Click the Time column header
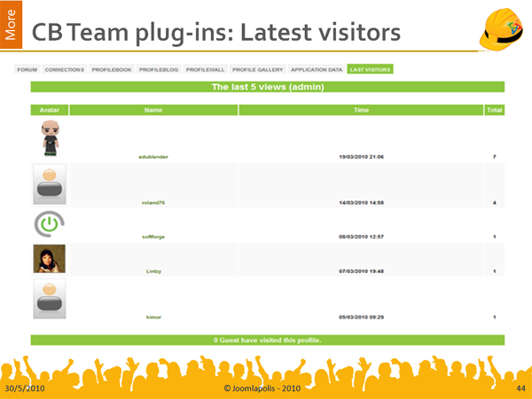Image resolution: width=532 pixels, height=399 pixels. 361,110
